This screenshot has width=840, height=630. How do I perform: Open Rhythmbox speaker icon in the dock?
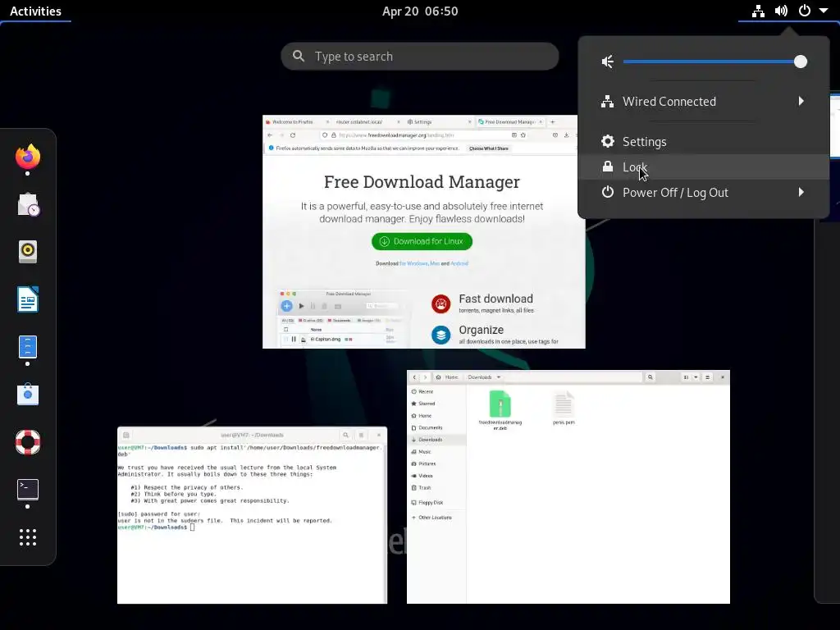click(x=28, y=251)
